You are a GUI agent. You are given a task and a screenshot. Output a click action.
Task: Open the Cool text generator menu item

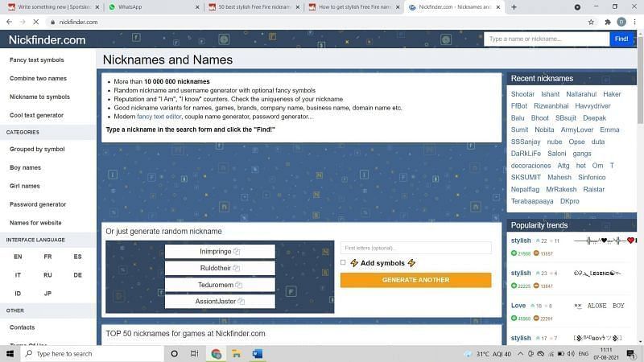coord(36,115)
